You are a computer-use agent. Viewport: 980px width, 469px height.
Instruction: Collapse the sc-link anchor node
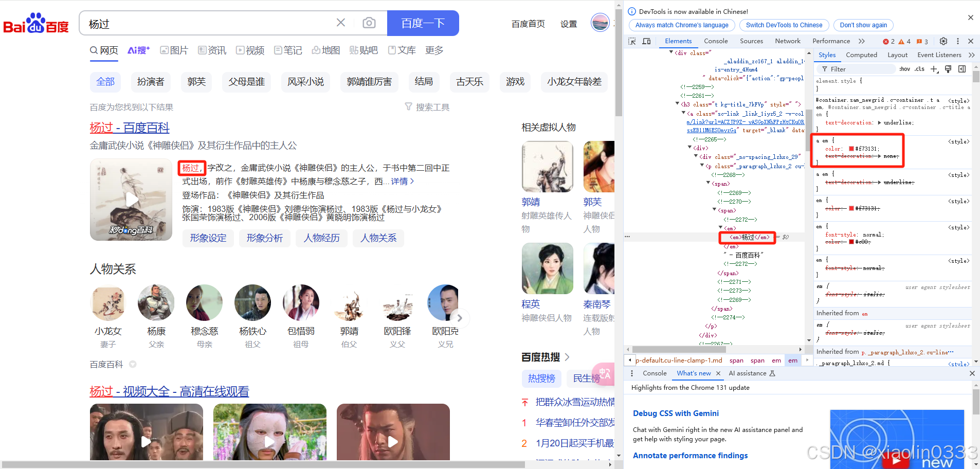point(683,113)
